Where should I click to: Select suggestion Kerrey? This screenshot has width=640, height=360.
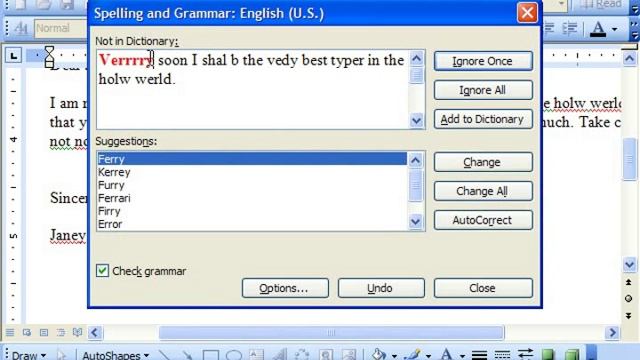(x=252, y=172)
